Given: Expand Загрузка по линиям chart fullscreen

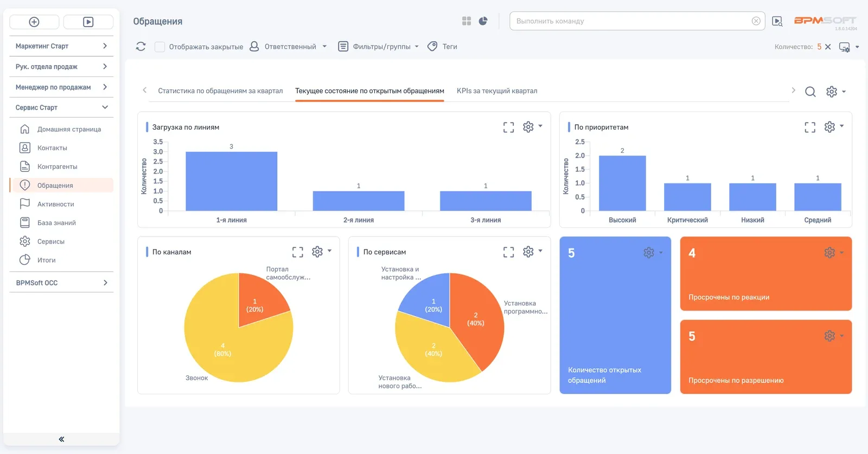Looking at the screenshot, I should [x=508, y=127].
